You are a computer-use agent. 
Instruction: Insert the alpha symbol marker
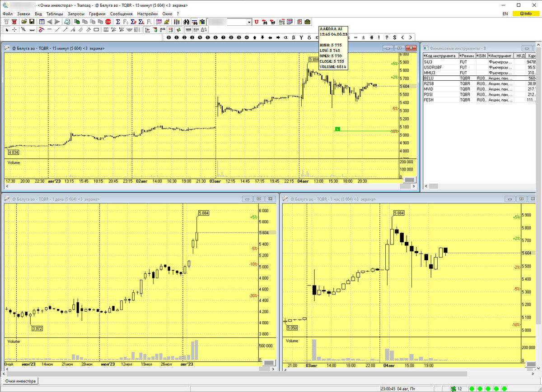coord(285,37)
